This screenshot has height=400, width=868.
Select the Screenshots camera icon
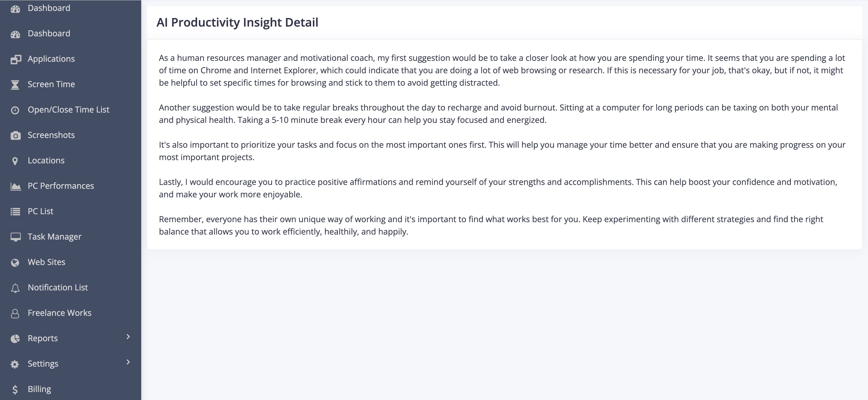[x=16, y=135]
